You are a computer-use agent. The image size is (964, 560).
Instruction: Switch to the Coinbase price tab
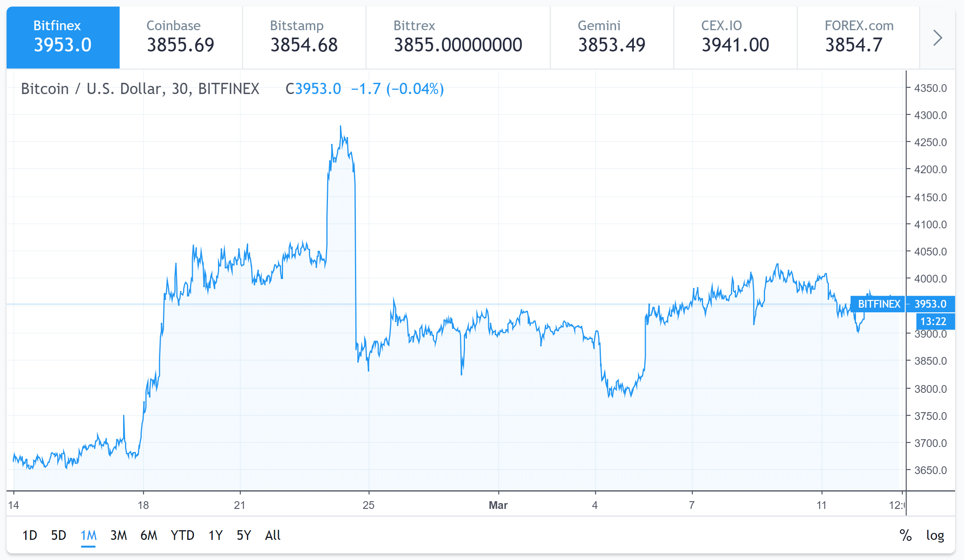coord(181,38)
